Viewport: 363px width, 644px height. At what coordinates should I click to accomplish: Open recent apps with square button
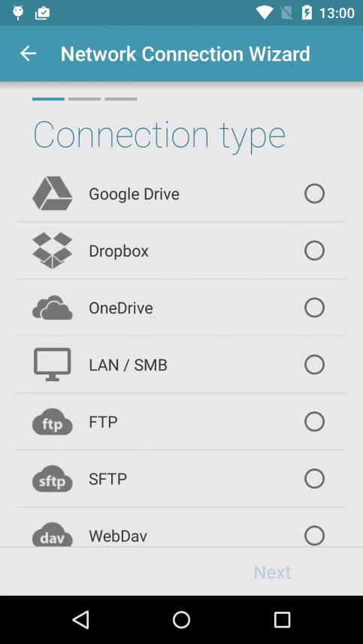click(x=282, y=620)
